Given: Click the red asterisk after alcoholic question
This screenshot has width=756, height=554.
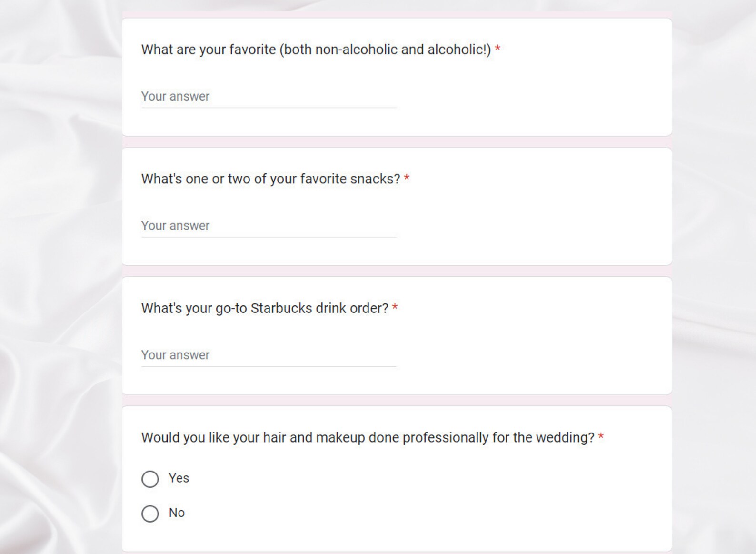Looking at the screenshot, I should 497,49.
